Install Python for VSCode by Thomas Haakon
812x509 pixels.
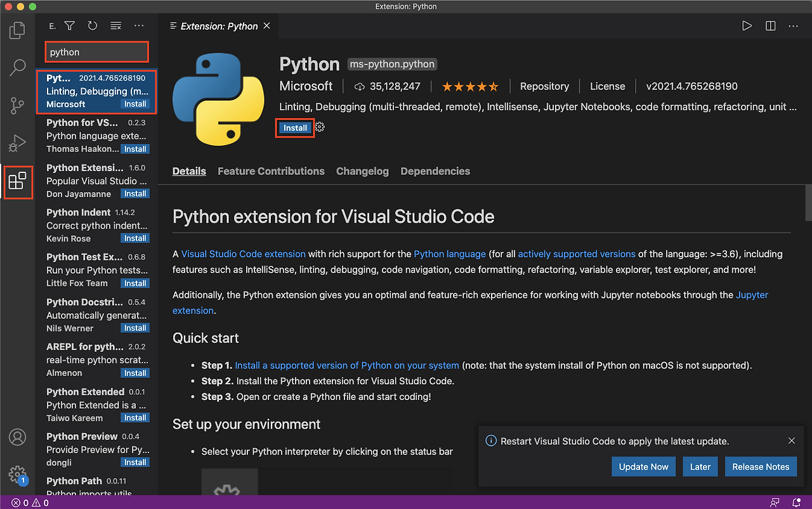[x=135, y=149]
